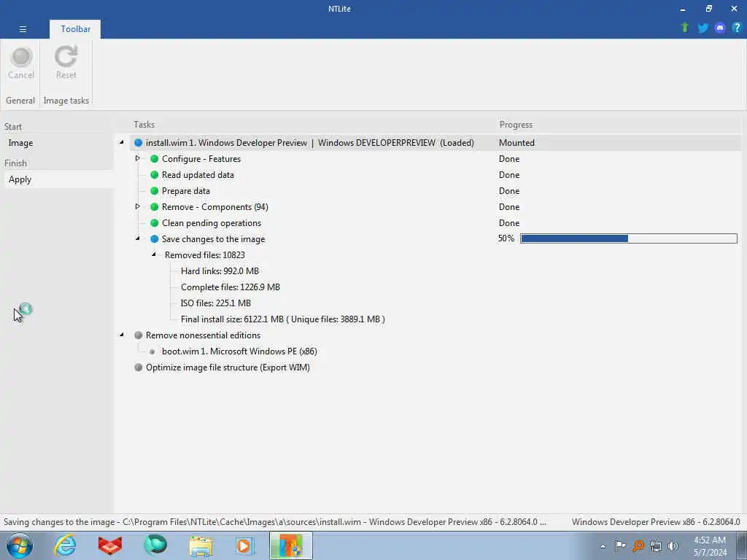The height and width of the screenshot is (560, 747).
Task: Select the Toolbar ribbon tab
Action: pos(75,29)
